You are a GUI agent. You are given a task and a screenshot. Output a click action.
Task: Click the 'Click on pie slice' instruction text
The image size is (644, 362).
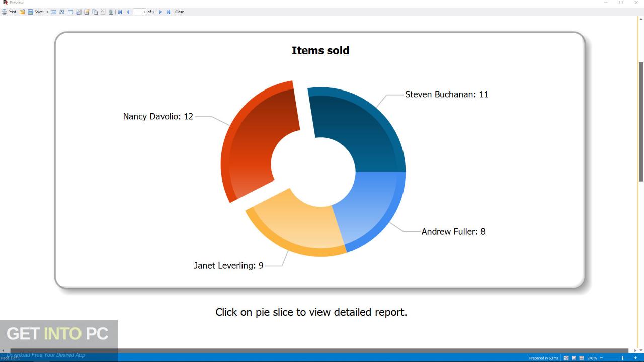[311, 312]
